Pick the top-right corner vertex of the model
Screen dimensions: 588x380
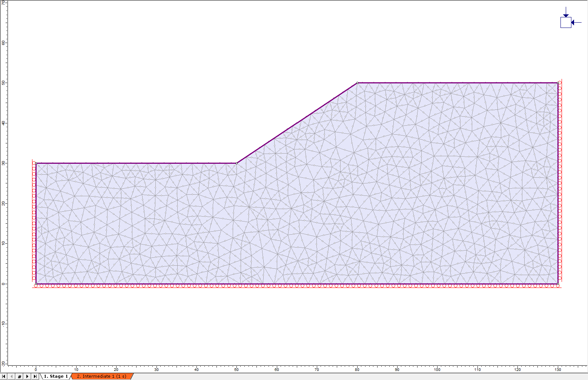tap(558, 83)
